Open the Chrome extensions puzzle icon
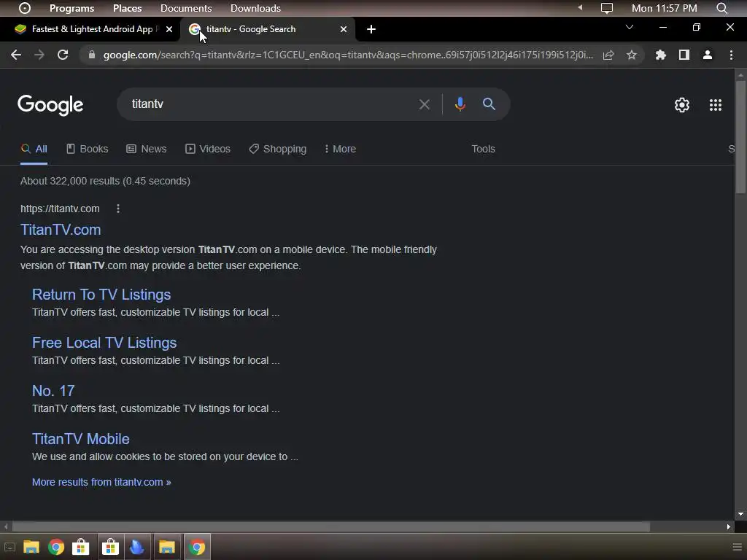Screen dimensions: 747x560 661,55
